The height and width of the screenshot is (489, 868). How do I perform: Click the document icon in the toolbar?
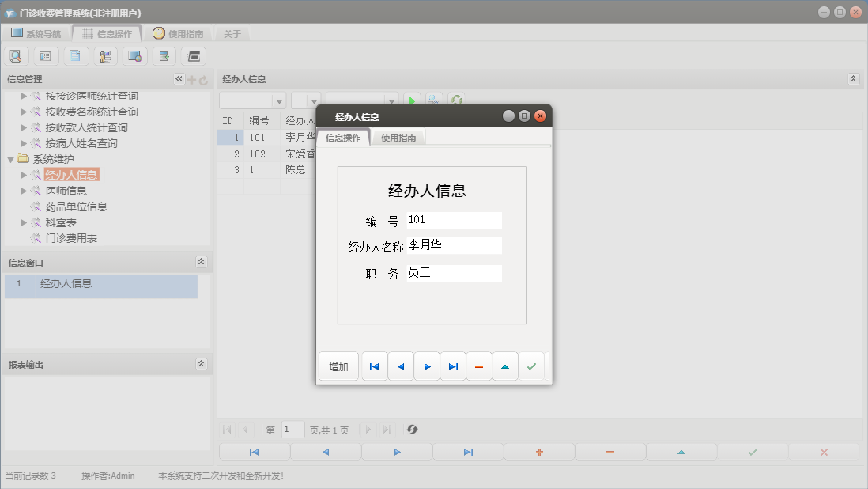[x=74, y=55]
